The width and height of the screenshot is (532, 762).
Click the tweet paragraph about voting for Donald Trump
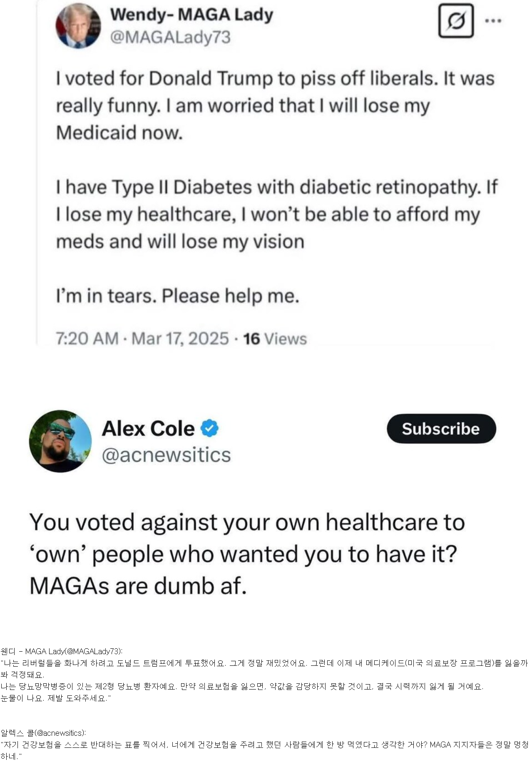coord(275,105)
